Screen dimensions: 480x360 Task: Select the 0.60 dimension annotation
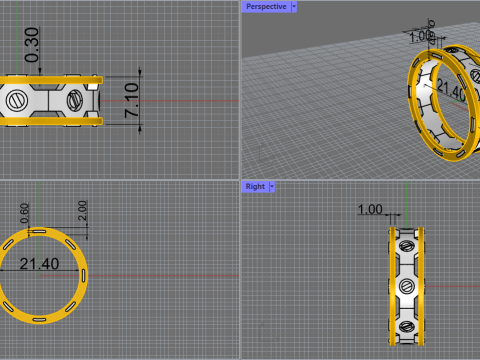pos(24,213)
